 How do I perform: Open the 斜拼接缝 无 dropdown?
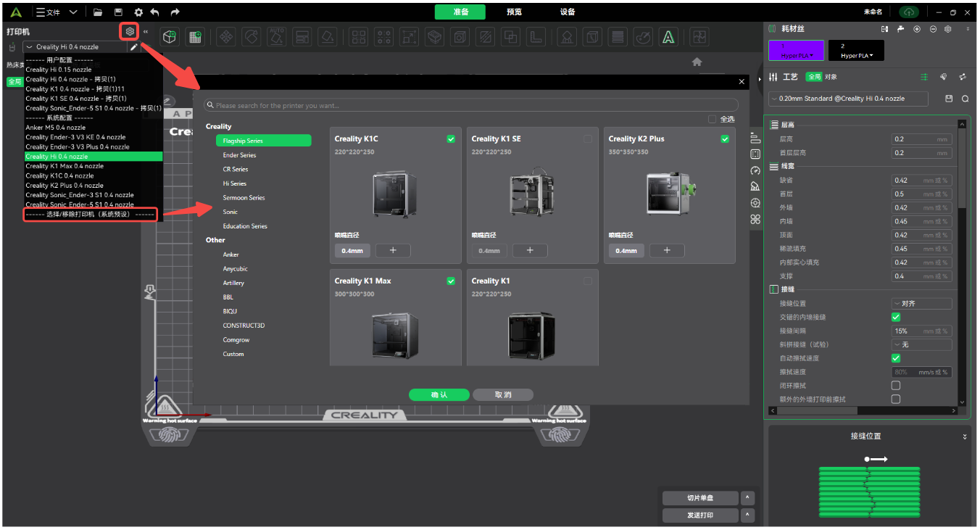point(921,344)
